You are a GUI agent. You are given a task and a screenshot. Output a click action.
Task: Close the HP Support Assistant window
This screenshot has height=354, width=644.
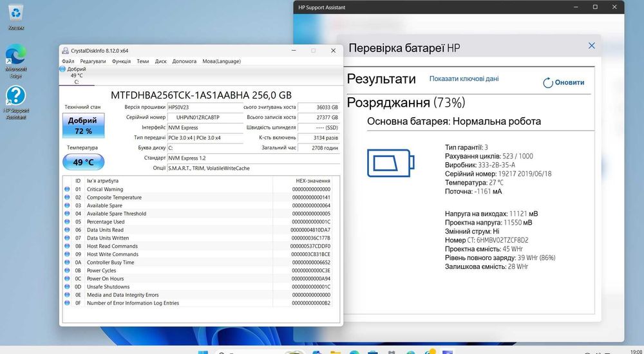(614, 7)
